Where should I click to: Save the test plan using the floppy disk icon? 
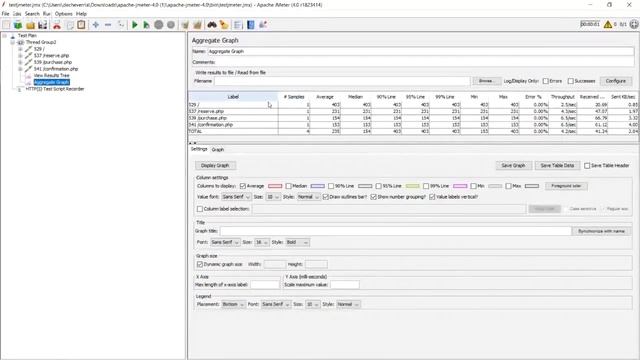pos(42,25)
